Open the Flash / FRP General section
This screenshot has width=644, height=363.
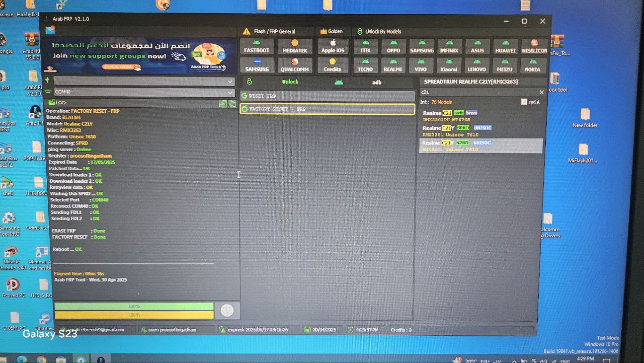click(275, 31)
